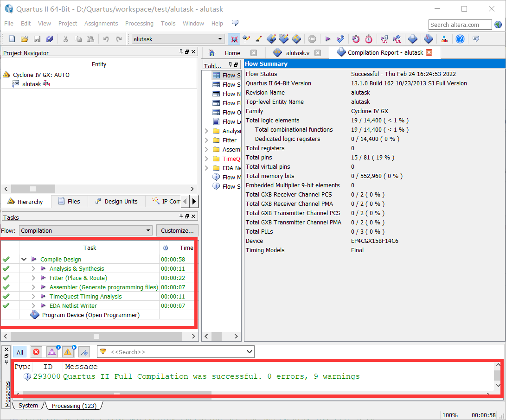Click the Messages list vertical scrollbar

(x=498, y=375)
